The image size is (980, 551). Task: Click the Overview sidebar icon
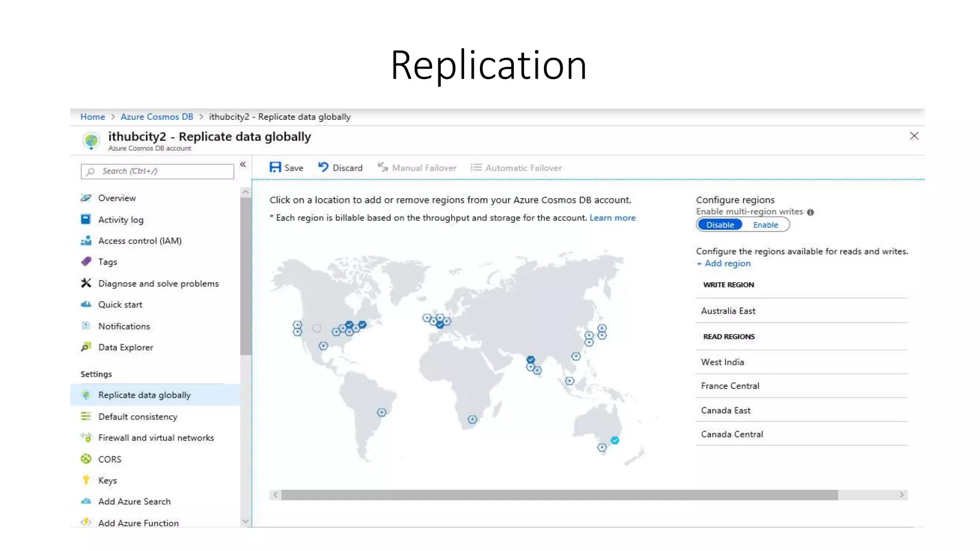[86, 198]
